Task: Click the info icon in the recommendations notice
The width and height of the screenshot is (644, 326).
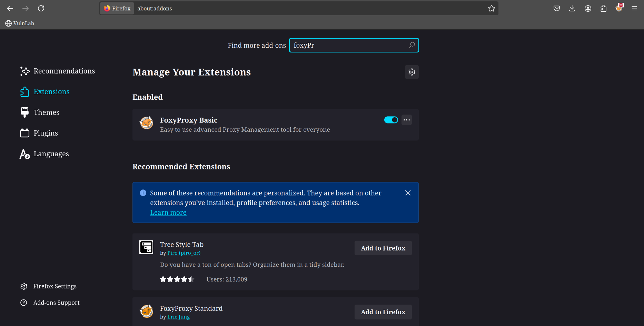Action: click(x=143, y=193)
